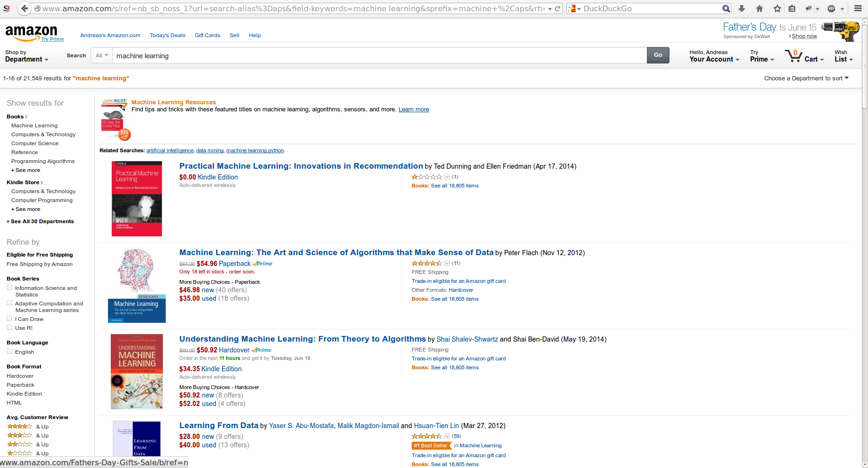The height and width of the screenshot is (468, 868).
Task: Click the 'Learn more' link about Machine Learning Resources
Action: point(413,109)
